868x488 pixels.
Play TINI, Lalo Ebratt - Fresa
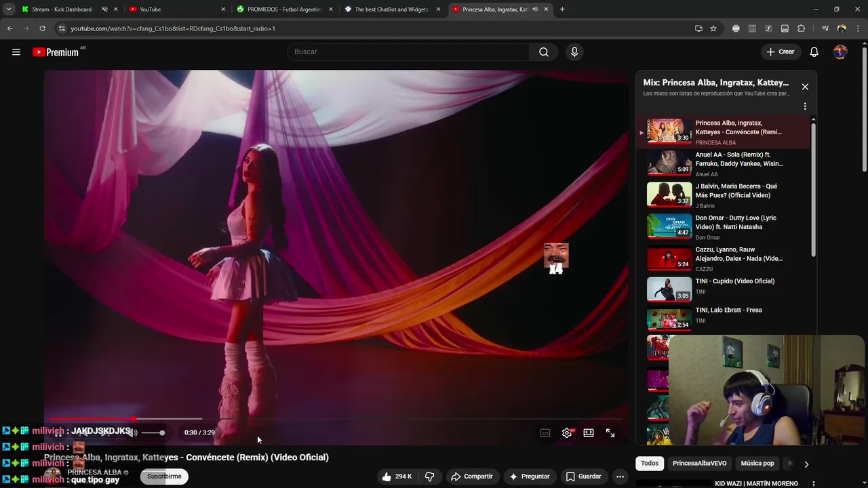click(x=724, y=319)
